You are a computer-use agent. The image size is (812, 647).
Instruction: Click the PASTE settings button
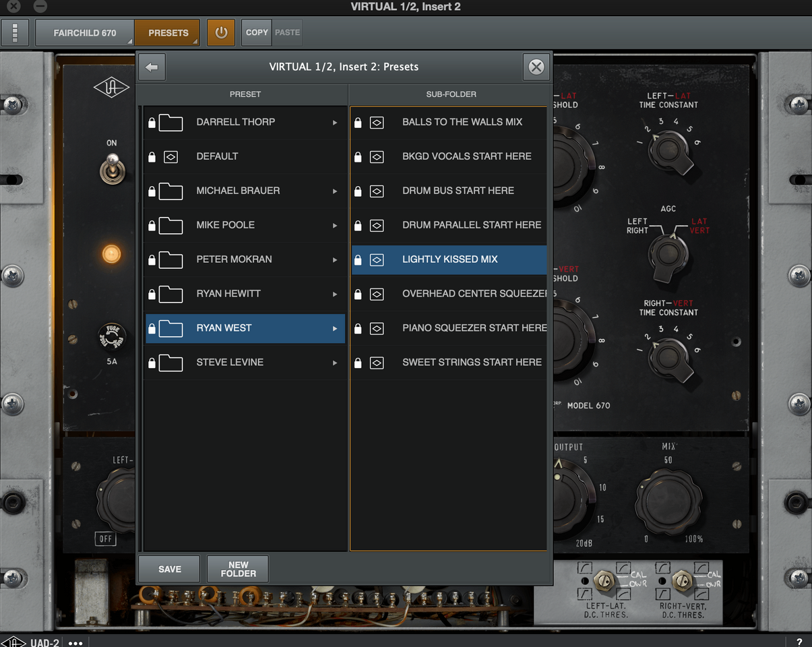point(287,32)
